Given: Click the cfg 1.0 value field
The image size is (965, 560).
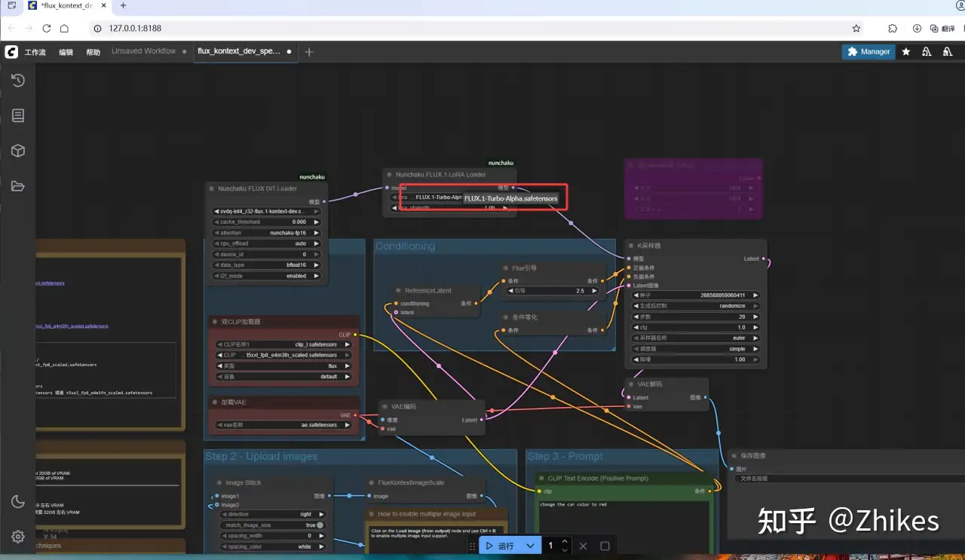Looking at the screenshot, I should coord(697,328).
